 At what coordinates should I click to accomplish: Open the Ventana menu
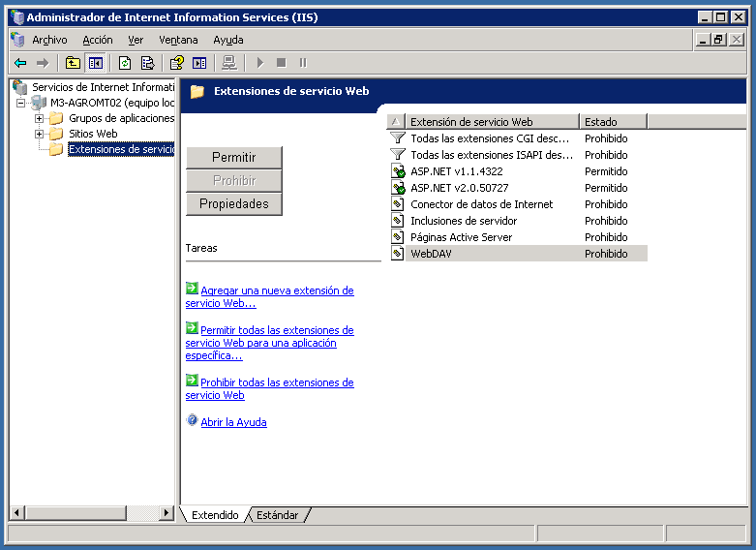click(x=178, y=40)
